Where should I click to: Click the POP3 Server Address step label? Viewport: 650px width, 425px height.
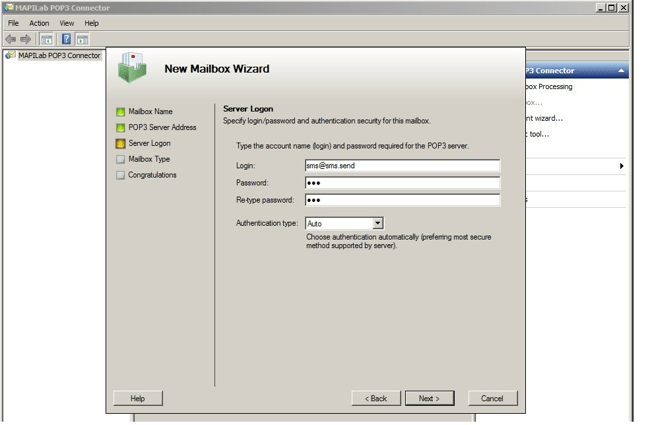[162, 128]
